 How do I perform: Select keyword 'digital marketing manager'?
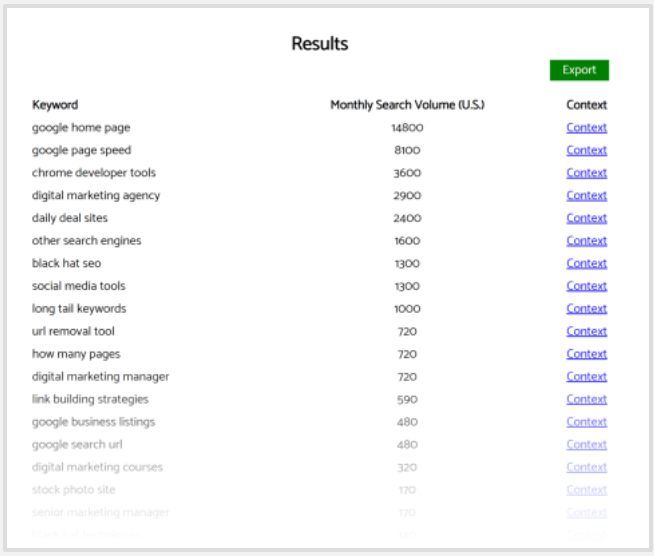pyautogui.click(x=101, y=377)
